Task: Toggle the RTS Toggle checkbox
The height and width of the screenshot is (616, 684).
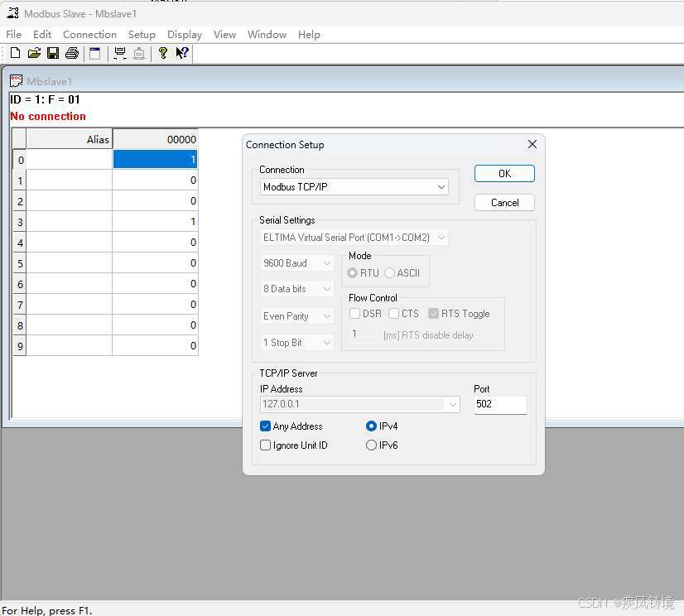Action: (x=433, y=314)
